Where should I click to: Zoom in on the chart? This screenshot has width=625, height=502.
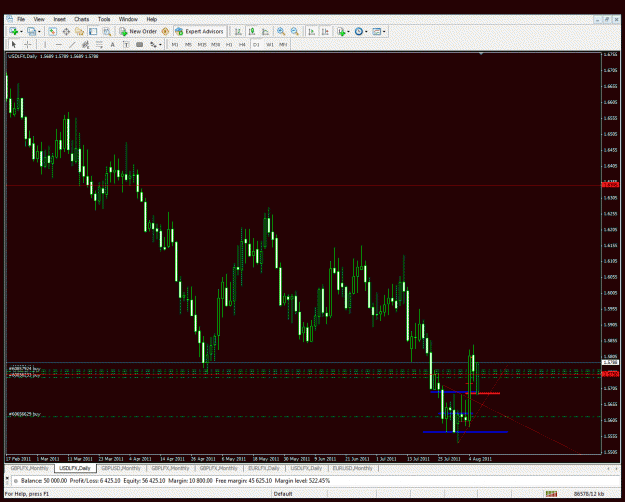tap(281, 31)
